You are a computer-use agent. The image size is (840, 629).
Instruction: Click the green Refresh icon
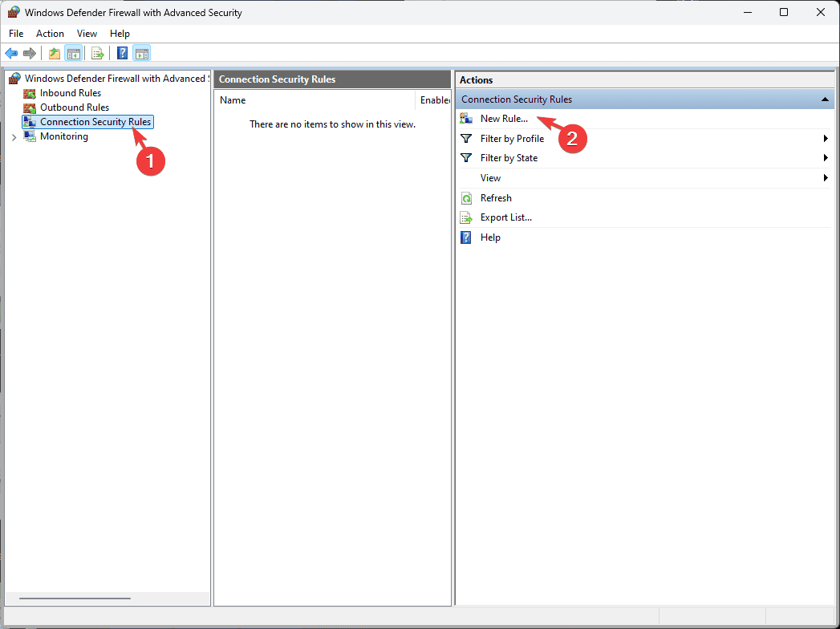(467, 198)
